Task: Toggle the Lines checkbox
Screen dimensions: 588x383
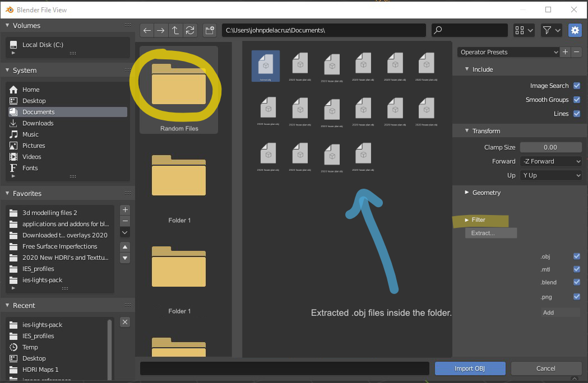Action: [x=577, y=114]
